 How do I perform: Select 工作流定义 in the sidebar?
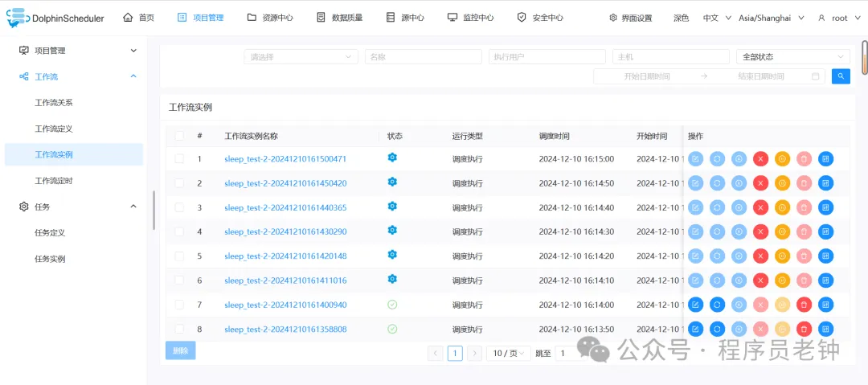[x=54, y=129]
